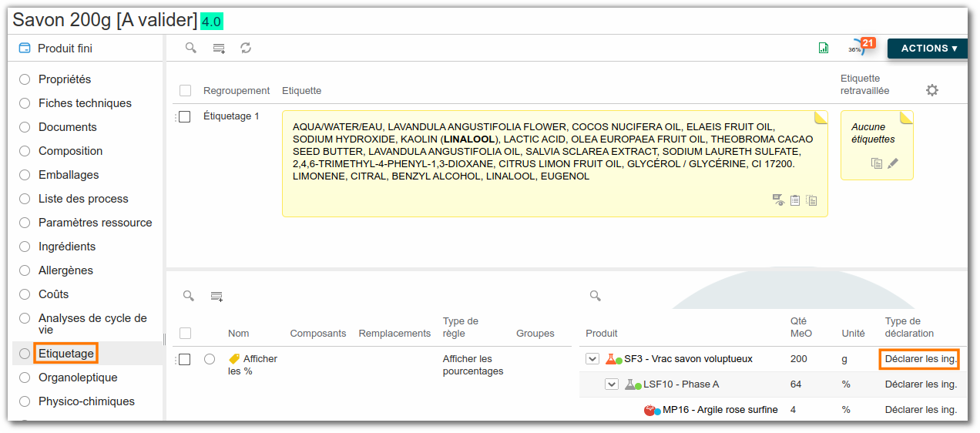Click the search icon above the rules table
Image resolution: width=980 pixels, height=433 pixels.
pos(188,296)
